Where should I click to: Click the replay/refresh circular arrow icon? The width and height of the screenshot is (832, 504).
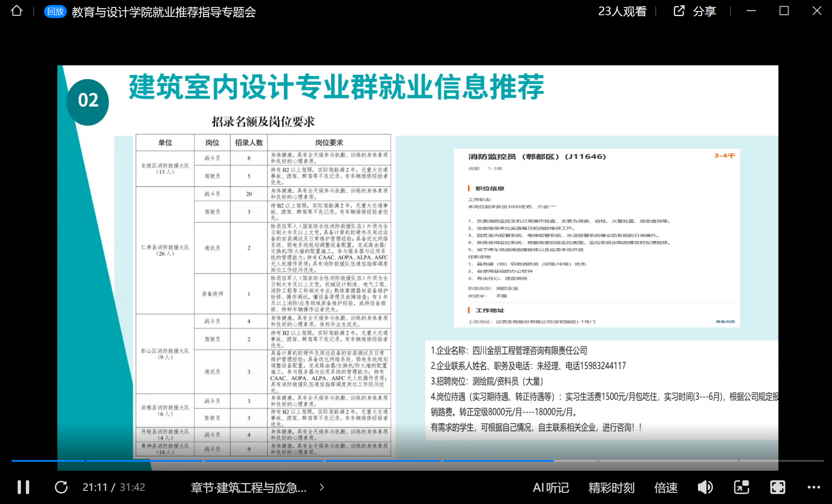click(x=61, y=487)
